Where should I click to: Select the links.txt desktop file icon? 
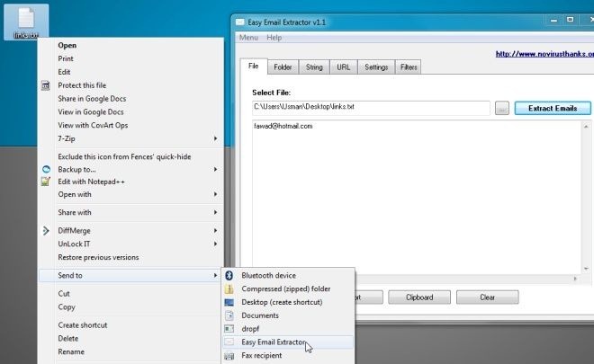pyautogui.click(x=26, y=22)
